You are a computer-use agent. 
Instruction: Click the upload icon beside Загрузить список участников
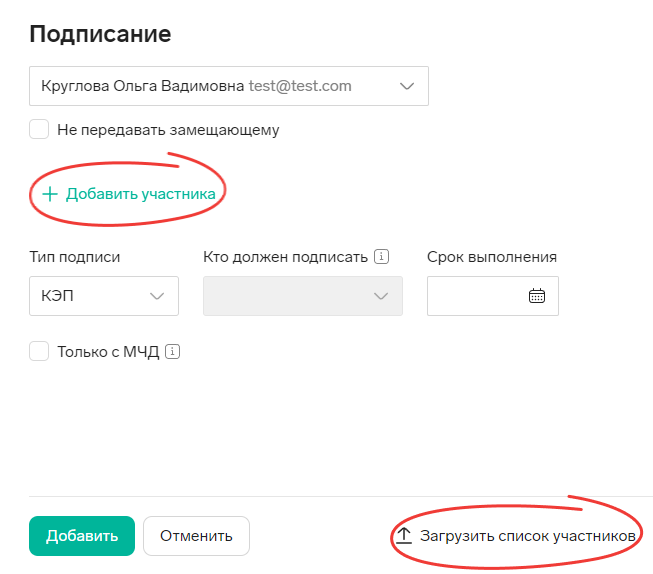pos(403,536)
